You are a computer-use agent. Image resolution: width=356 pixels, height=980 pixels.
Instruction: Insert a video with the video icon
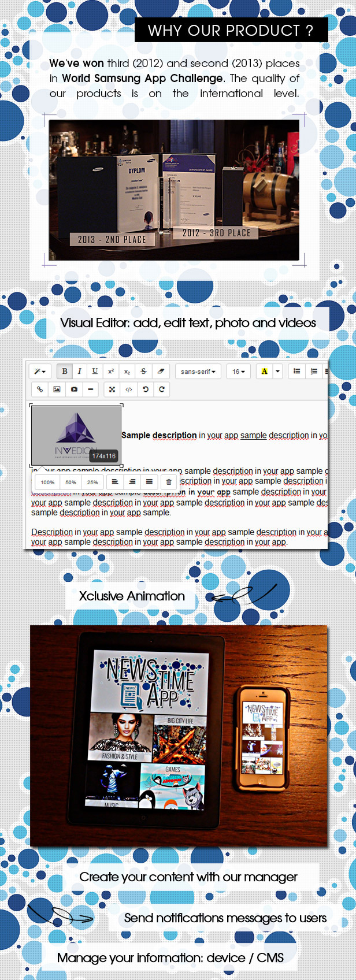[x=74, y=389]
